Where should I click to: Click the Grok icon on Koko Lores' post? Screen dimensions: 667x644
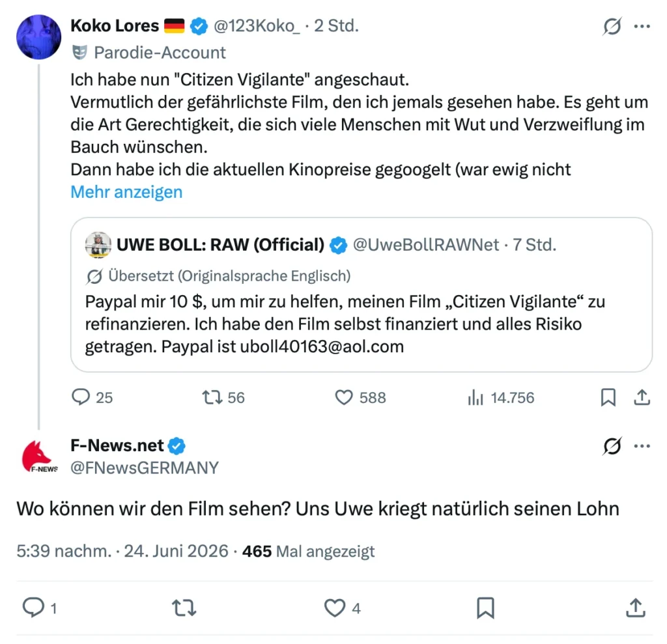click(612, 27)
